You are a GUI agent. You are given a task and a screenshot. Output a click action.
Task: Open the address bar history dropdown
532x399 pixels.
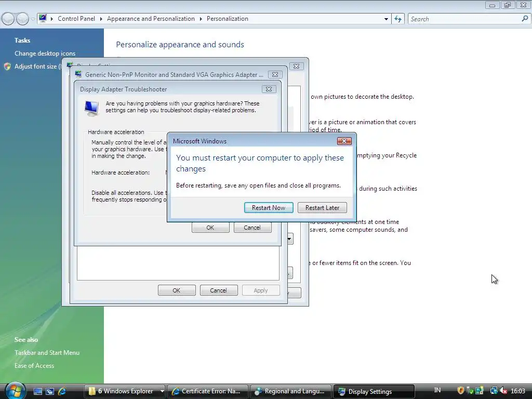pos(386,19)
